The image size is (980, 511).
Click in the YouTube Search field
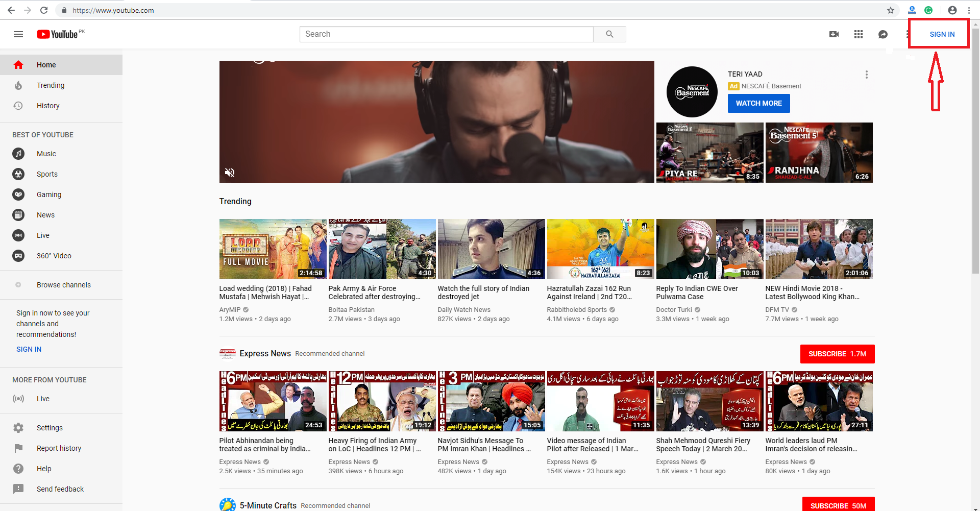447,34
